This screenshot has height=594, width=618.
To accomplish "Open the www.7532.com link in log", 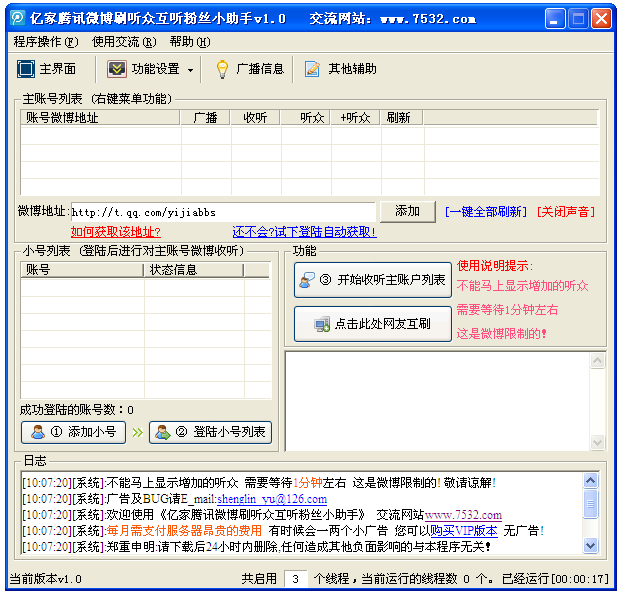I will click(463, 515).
